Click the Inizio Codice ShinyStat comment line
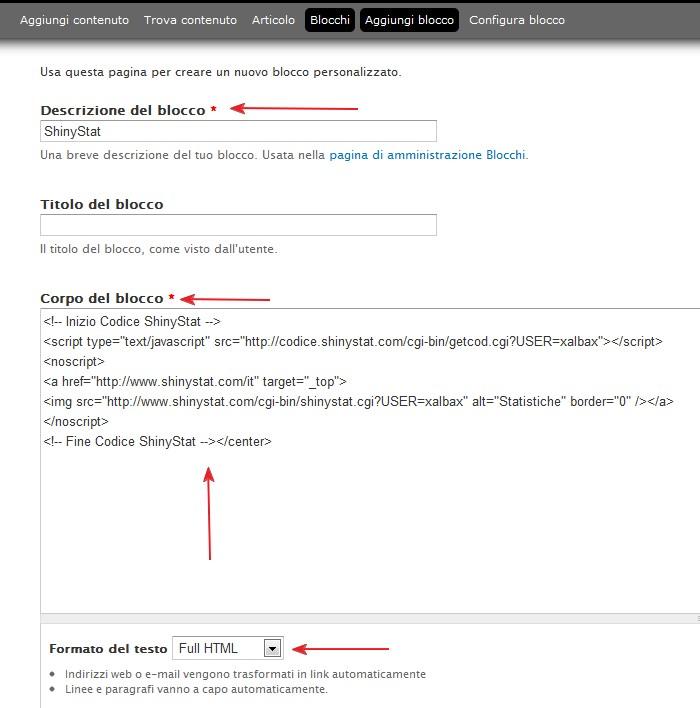 point(132,321)
